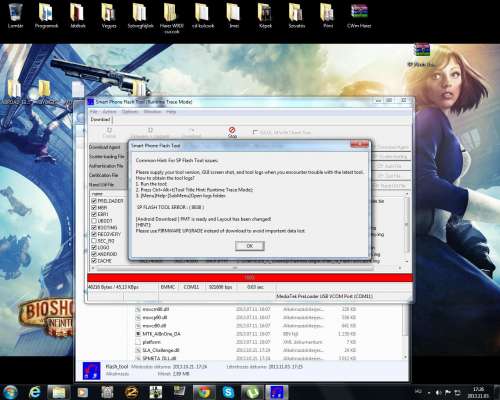
Task: Click the Flash_tool icon in Explorer details pane
Action: [x=91, y=371]
